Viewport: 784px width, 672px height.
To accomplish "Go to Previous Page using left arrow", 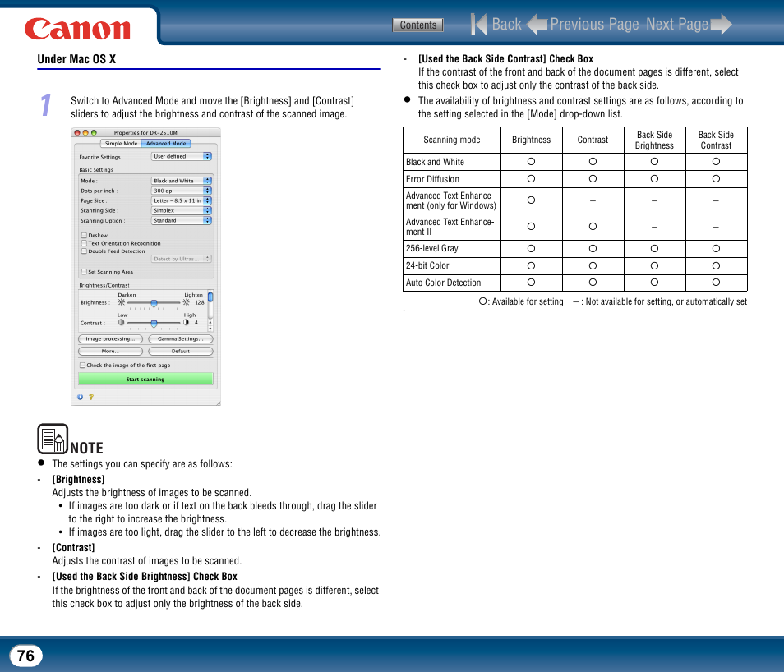I will 537,24.
